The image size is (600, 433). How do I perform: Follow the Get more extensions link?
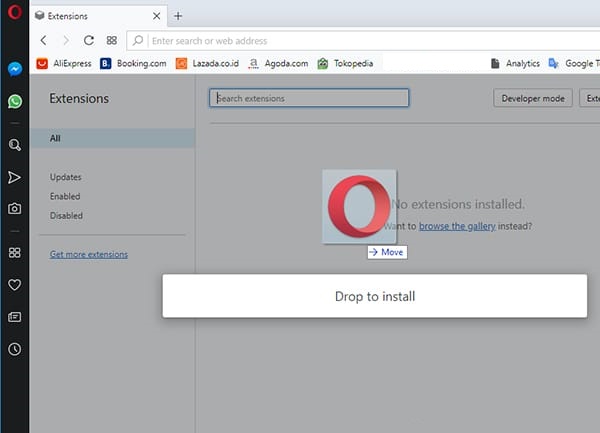tap(89, 254)
